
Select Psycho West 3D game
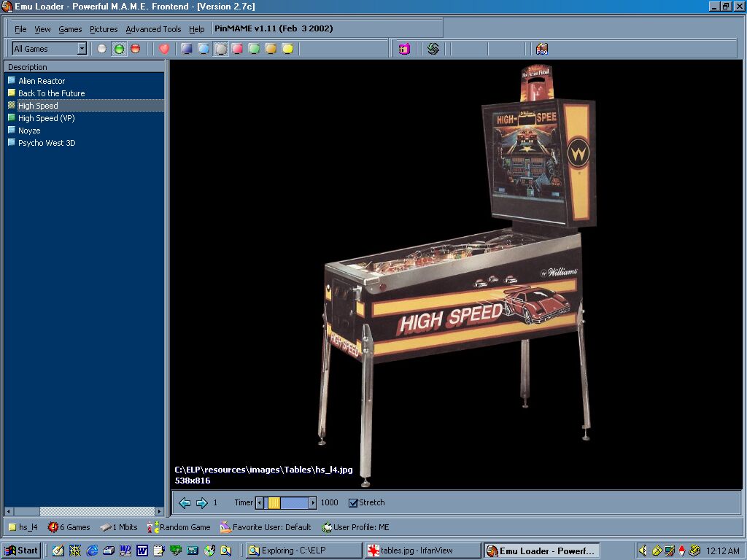click(47, 143)
